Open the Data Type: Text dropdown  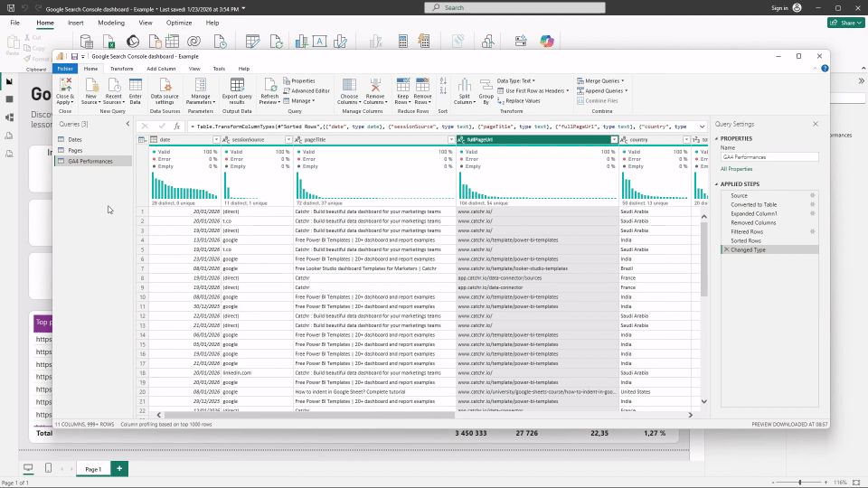tap(516, 80)
